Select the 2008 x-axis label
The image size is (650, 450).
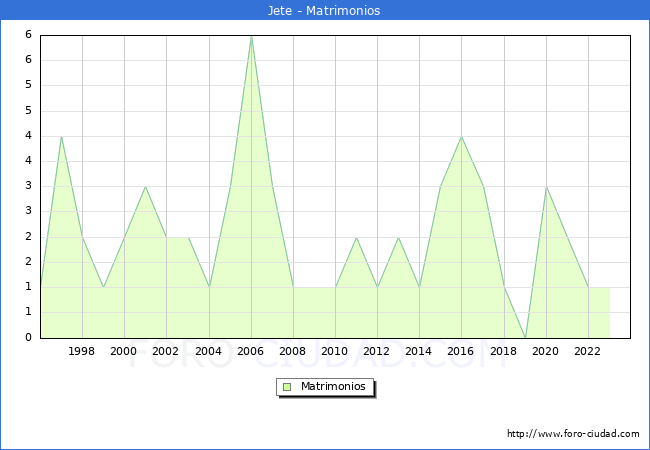292,351
